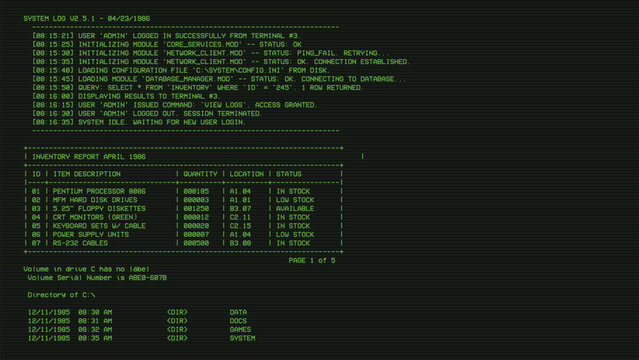Click the DATABASE_MANAGER.MOD log line
Screen dimensions: 639x360
pos(219,79)
